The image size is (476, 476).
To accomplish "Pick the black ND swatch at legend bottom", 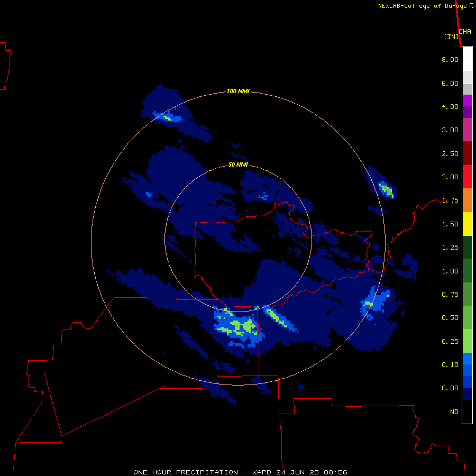I will click(467, 411).
